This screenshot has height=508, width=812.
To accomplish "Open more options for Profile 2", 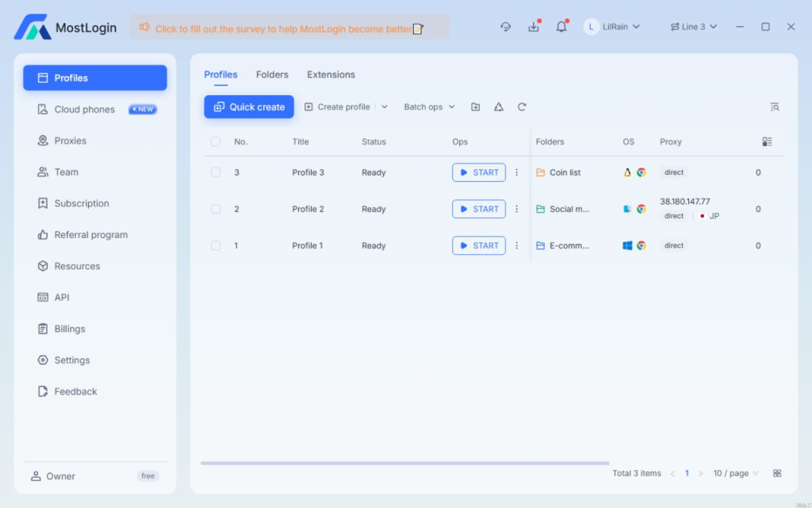I will pyautogui.click(x=516, y=210).
